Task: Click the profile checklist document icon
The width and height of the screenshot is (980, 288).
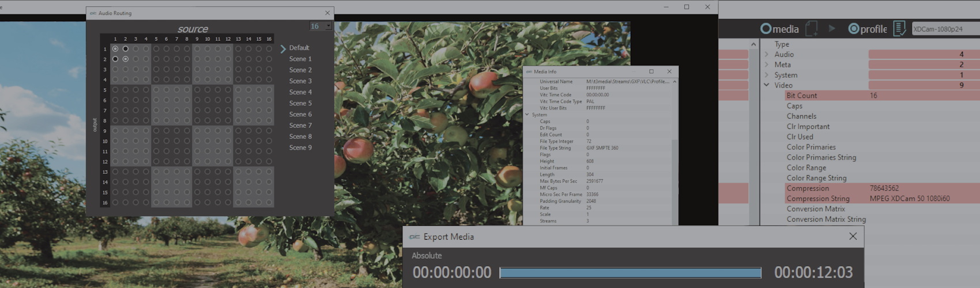Action: pyautogui.click(x=899, y=29)
